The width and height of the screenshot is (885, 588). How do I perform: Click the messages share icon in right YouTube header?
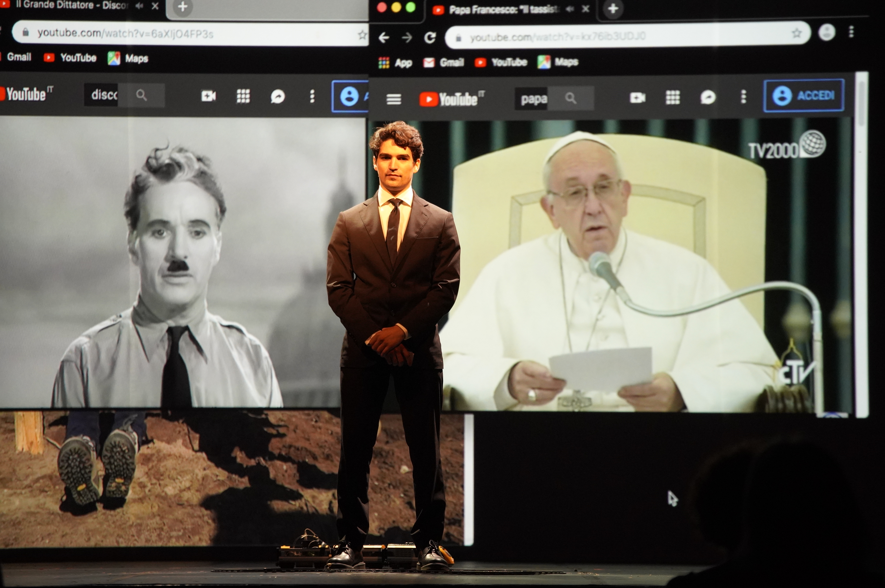pyautogui.click(x=708, y=98)
